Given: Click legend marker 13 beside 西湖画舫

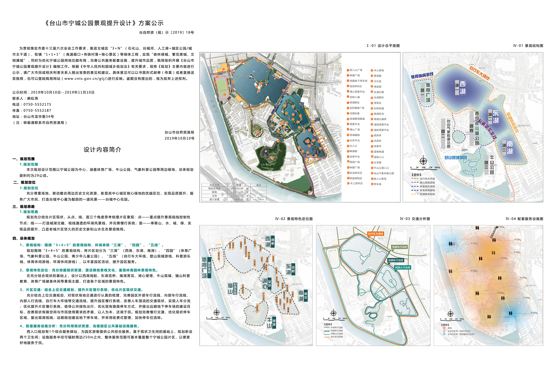Looking at the screenshot, I should [x=348, y=135].
